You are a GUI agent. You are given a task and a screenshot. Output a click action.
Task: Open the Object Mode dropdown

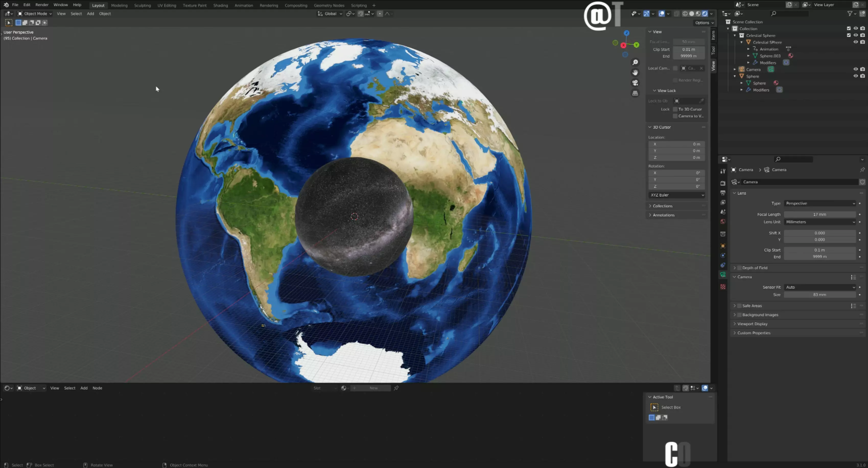(35, 14)
